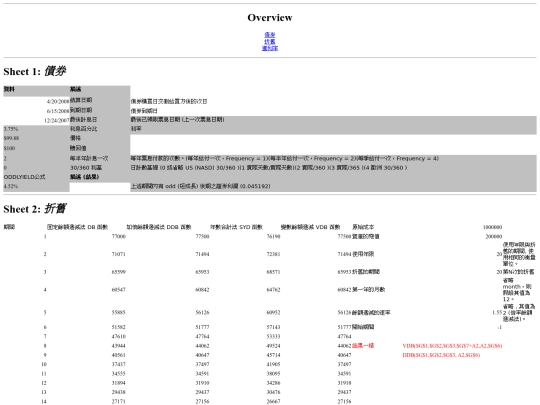540x405 pixels.
Task: Select the 43944 cell
Action: pyautogui.click(x=118, y=345)
